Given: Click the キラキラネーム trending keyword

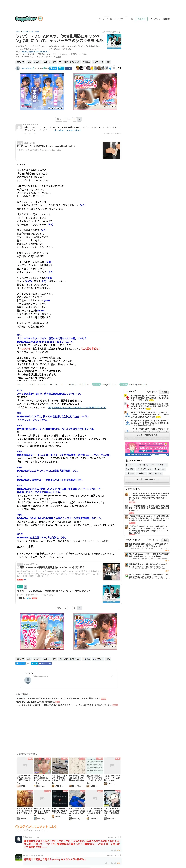Looking at the screenshot, I should click(x=144, y=469).
